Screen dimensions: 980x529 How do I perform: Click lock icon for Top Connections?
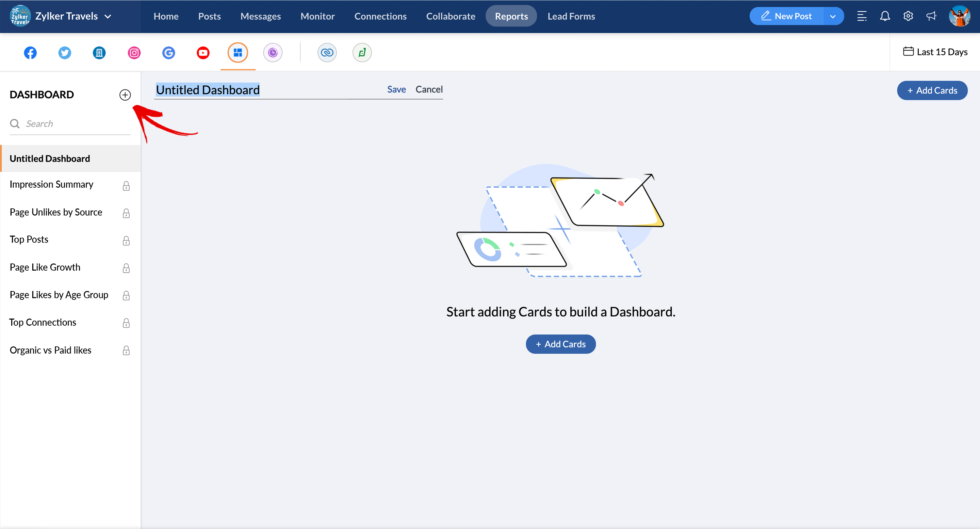coord(126,323)
